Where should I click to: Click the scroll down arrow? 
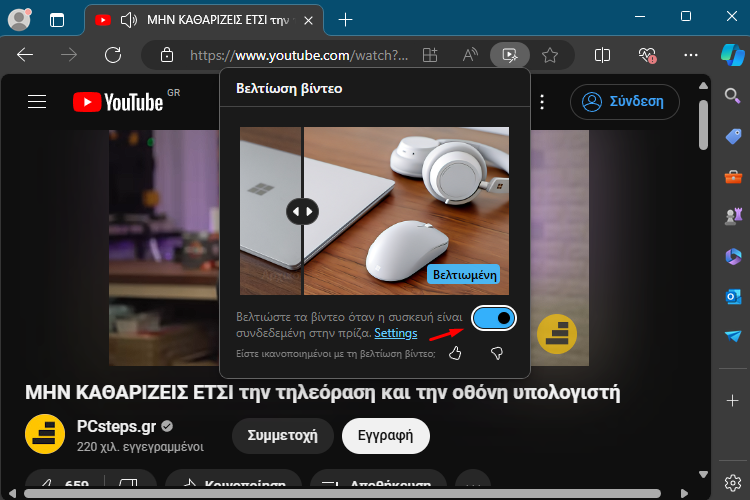point(703,475)
